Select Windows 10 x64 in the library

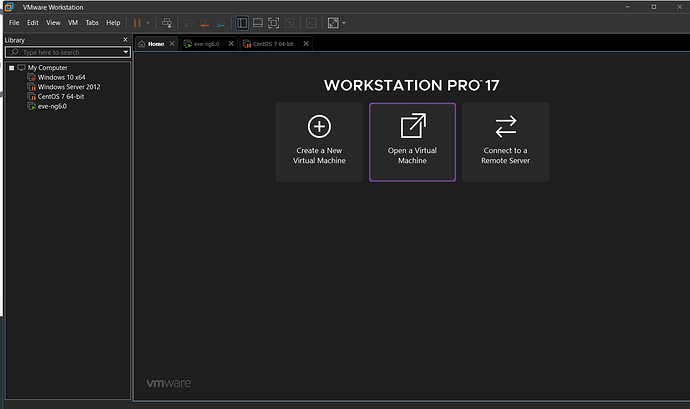pos(62,77)
